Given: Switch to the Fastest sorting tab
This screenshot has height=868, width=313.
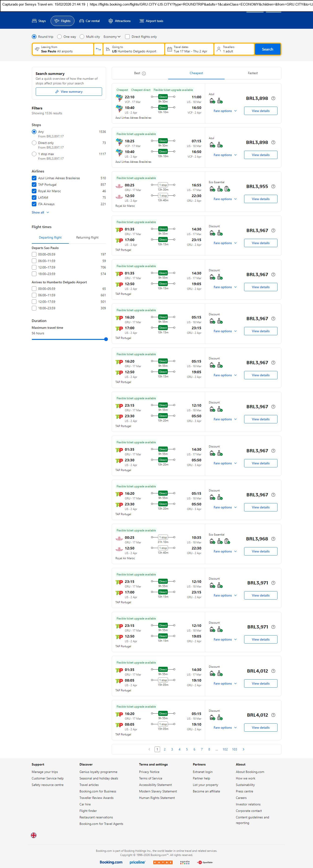Looking at the screenshot, I should click(253, 73).
